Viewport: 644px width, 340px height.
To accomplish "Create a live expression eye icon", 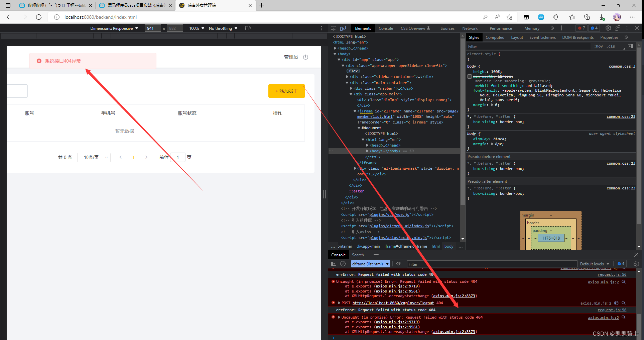I will (x=399, y=264).
